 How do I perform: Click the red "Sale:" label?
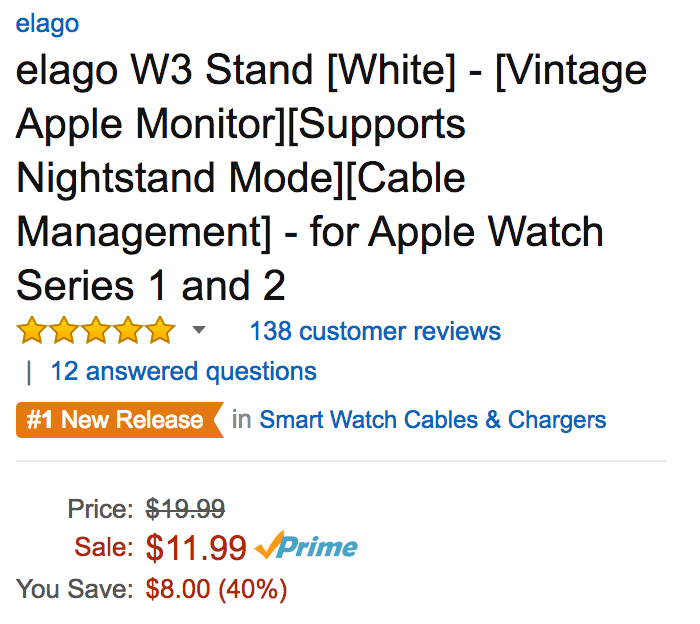click(103, 547)
